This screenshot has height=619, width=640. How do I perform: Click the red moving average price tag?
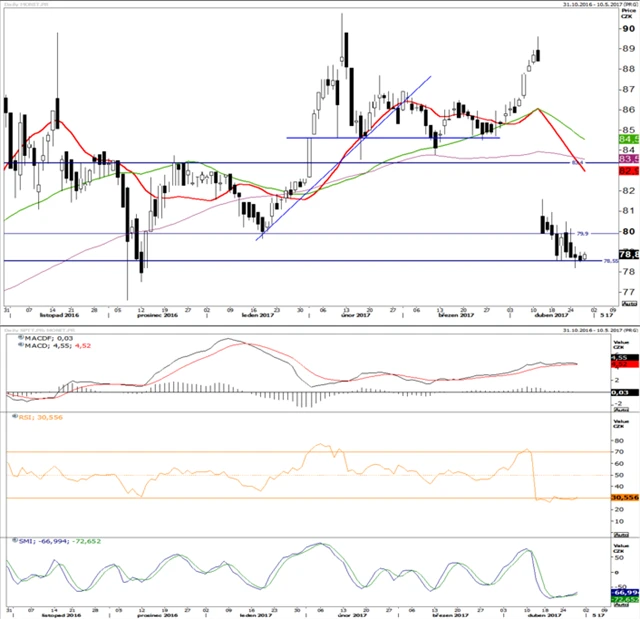(x=629, y=171)
